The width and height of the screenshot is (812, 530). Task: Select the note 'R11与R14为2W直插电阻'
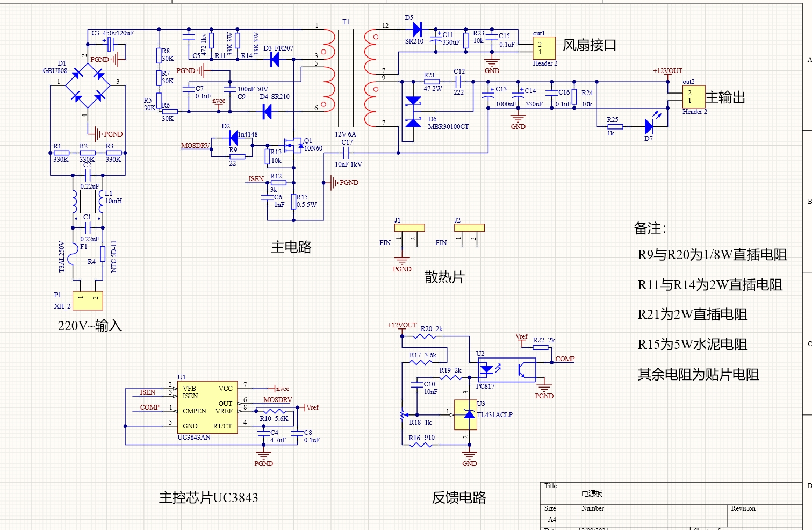tap(710, 285)
